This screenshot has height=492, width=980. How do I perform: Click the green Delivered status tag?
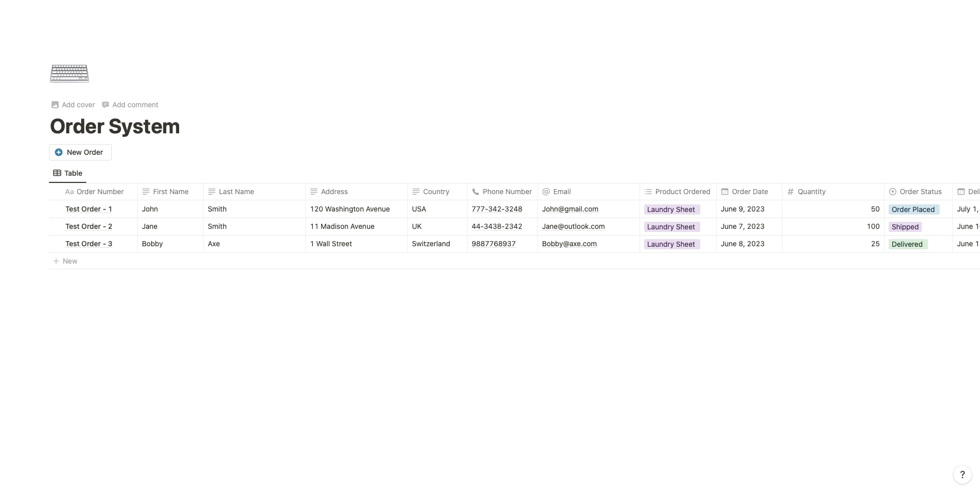coord(907,244)
